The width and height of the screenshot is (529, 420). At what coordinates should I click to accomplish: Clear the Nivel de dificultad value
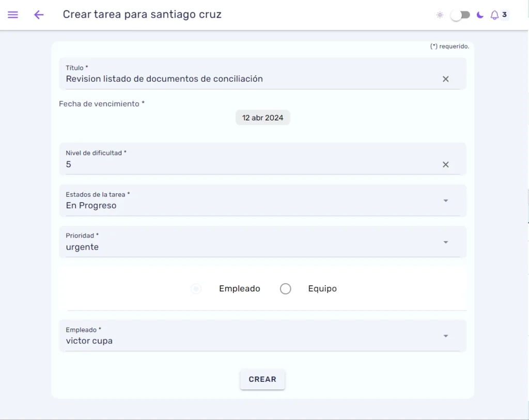tap(446, 164)
